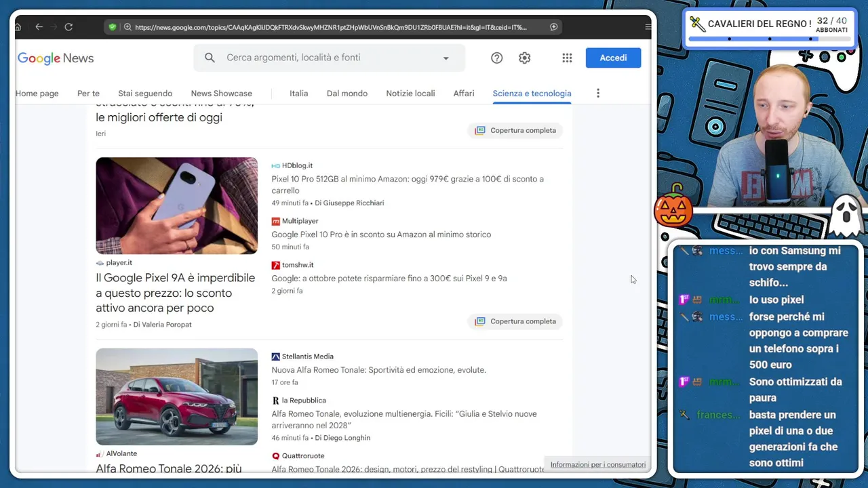This screenshot has width=868, height=488.
Task: Switch to the Home page tab
Action: (x=37, y=94)
